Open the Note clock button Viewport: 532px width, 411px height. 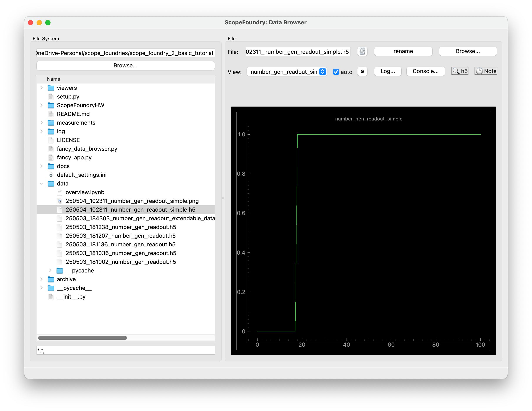(x=486, y=71)
